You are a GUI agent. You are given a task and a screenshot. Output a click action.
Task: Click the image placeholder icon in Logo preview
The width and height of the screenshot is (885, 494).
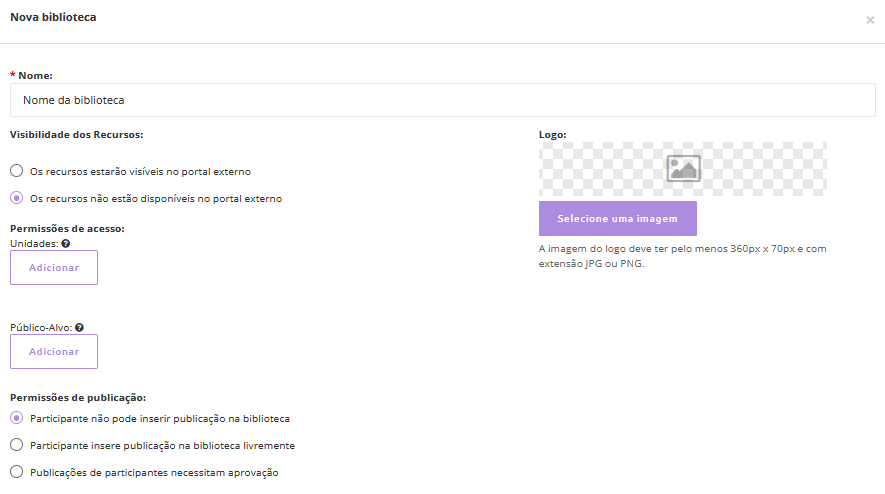click(x=683, y=168)
